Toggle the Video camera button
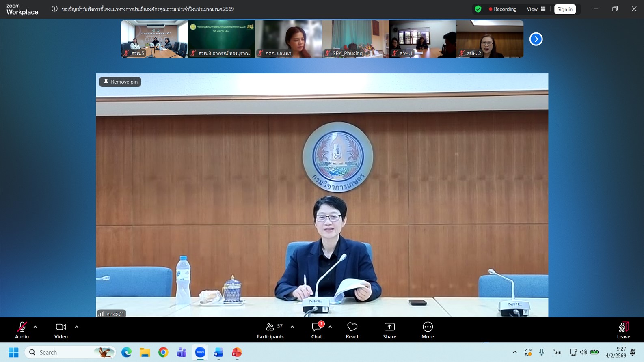Screen dimensions: 644x362 61,330
